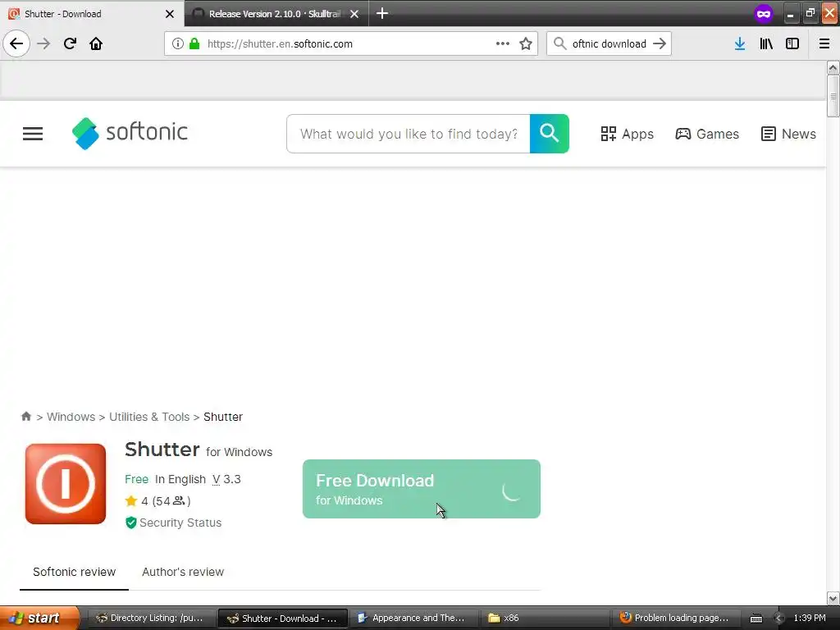Click the forward navigation arrow
The width and height of the screenshot is (840, 630).
pos(43,43)
